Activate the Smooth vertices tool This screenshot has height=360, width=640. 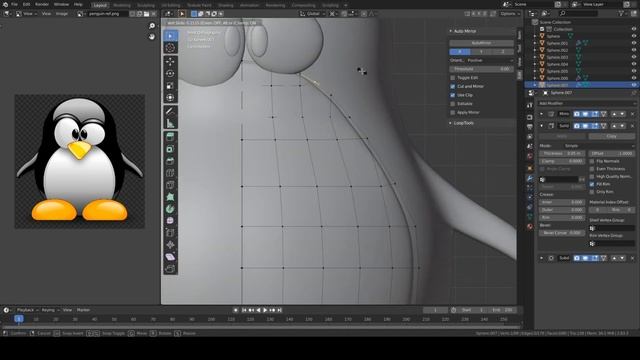pos(170,221)
